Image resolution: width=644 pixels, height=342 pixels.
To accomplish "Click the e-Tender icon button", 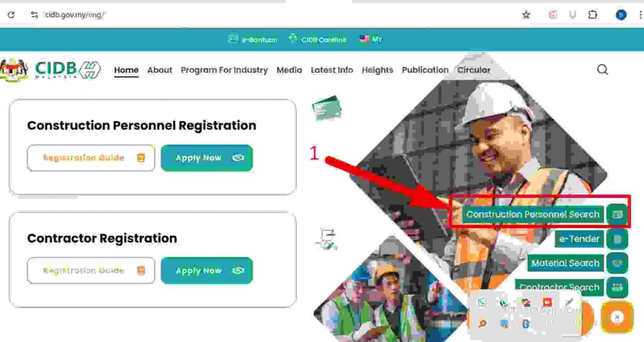I will pos(618,239).
